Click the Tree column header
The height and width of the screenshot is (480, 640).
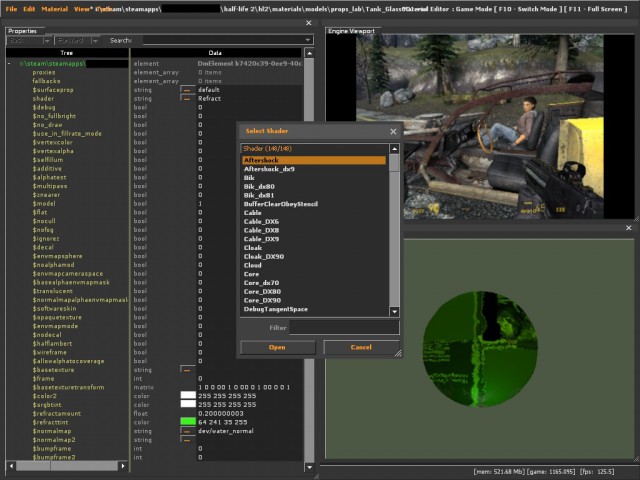click(x=67, y=53)
